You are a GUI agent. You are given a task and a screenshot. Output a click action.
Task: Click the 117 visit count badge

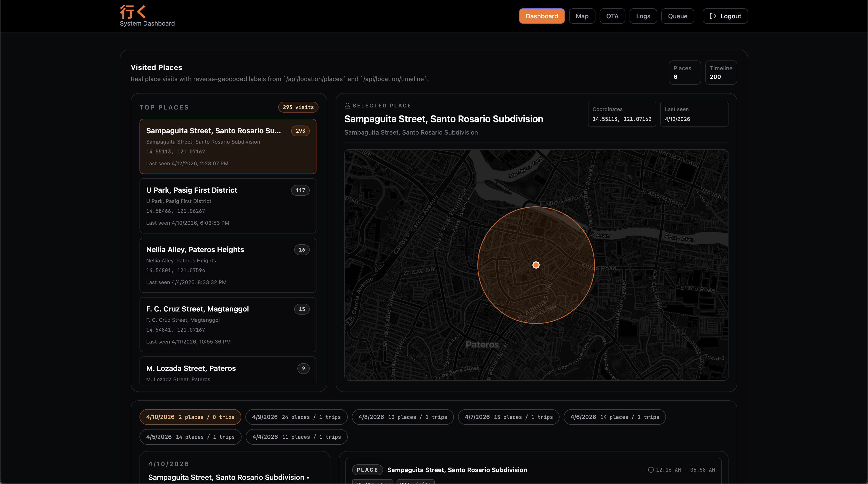pyautogui.click(x=300, y=190)
